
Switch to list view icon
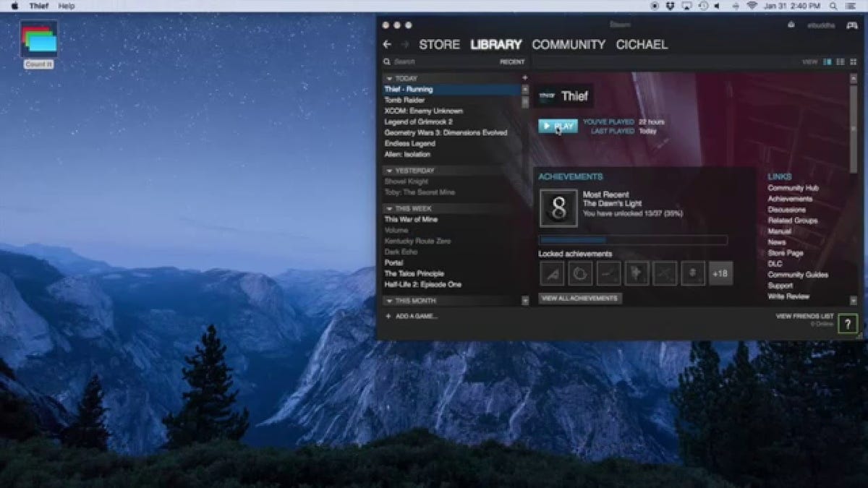pyautogui.click(x=841, y=62)
